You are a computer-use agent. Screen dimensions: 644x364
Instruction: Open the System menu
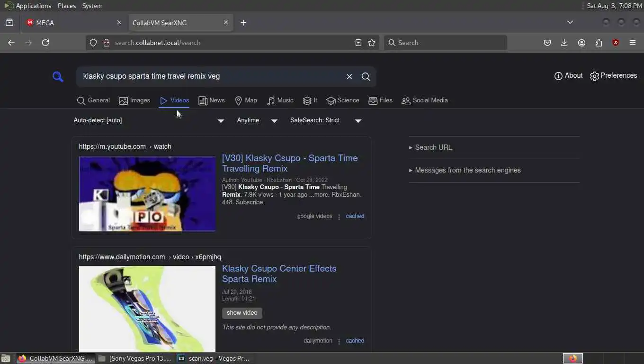pos(92,6)
